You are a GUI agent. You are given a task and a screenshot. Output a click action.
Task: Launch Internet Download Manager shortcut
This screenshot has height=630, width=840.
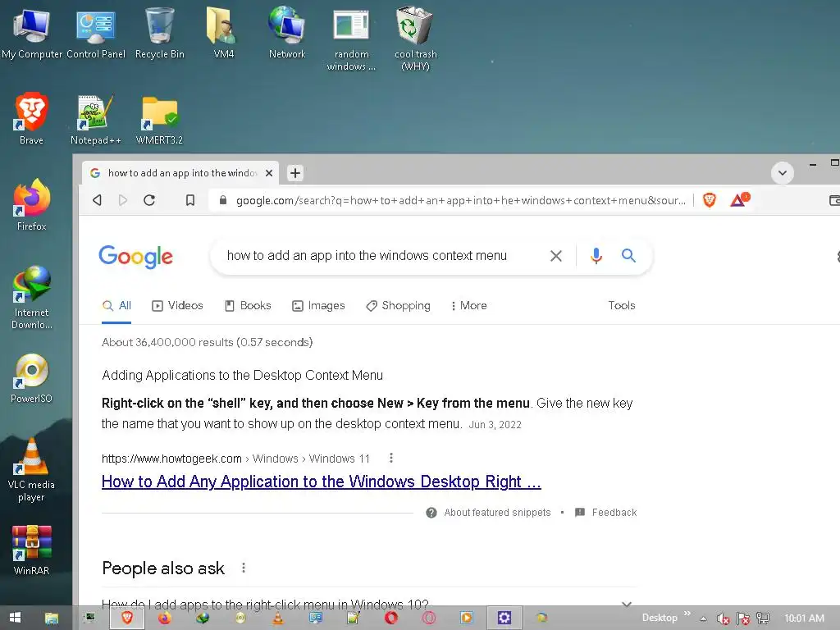[x=32, y=297]
